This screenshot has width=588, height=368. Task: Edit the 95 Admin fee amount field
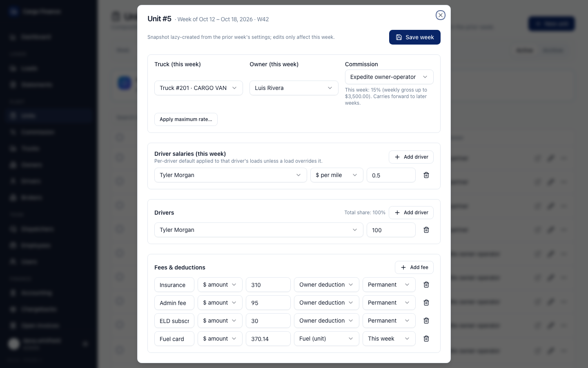coord(268,303)
